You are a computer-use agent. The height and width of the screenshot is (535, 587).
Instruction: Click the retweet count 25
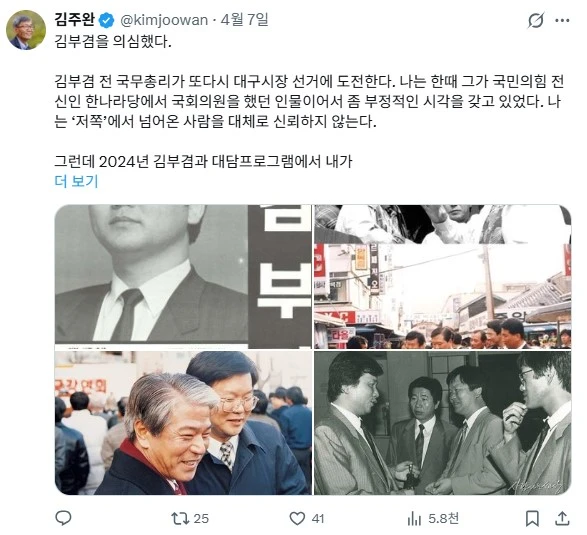tap(201, 519)
